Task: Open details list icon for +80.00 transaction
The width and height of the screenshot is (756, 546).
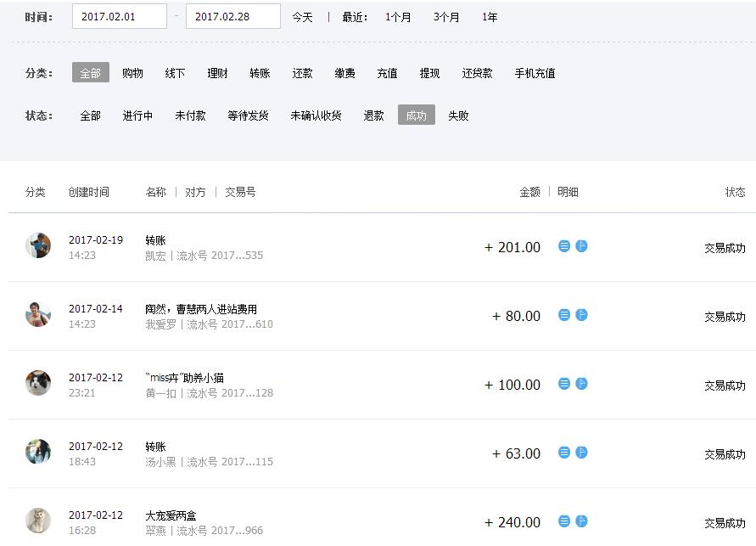Action: click(564, 315)
